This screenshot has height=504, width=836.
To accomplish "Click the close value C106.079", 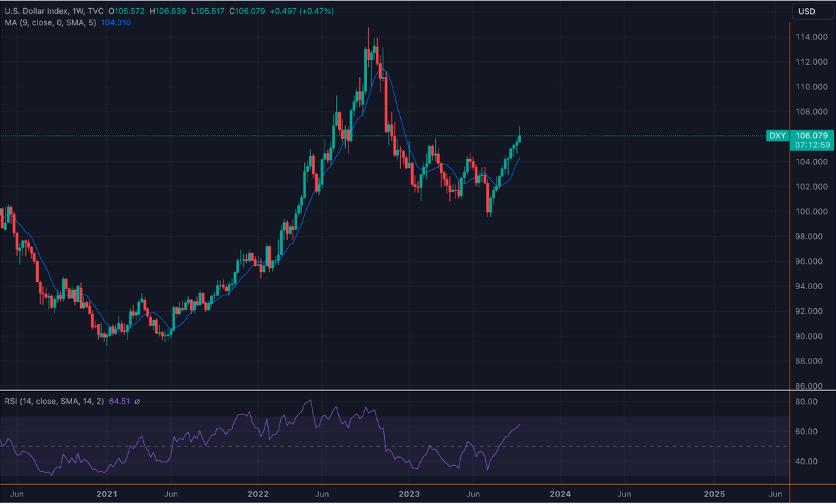I will point(248,12).
